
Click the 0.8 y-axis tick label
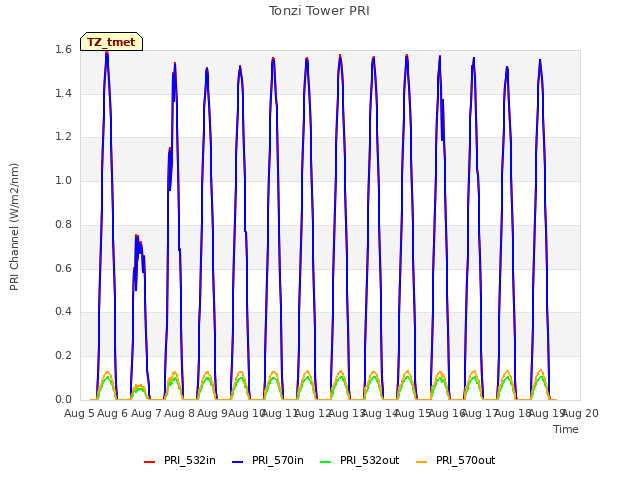coord(63,224)
